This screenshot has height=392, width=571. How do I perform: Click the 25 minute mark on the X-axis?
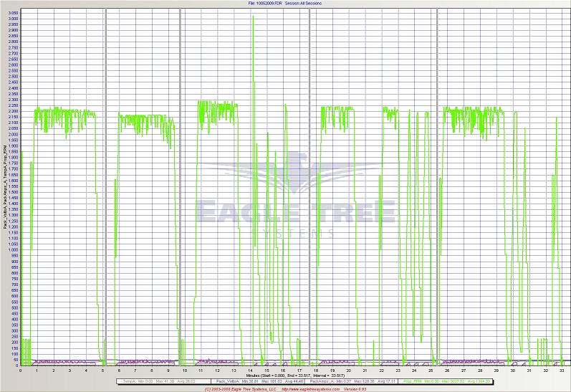coord(431,371)
